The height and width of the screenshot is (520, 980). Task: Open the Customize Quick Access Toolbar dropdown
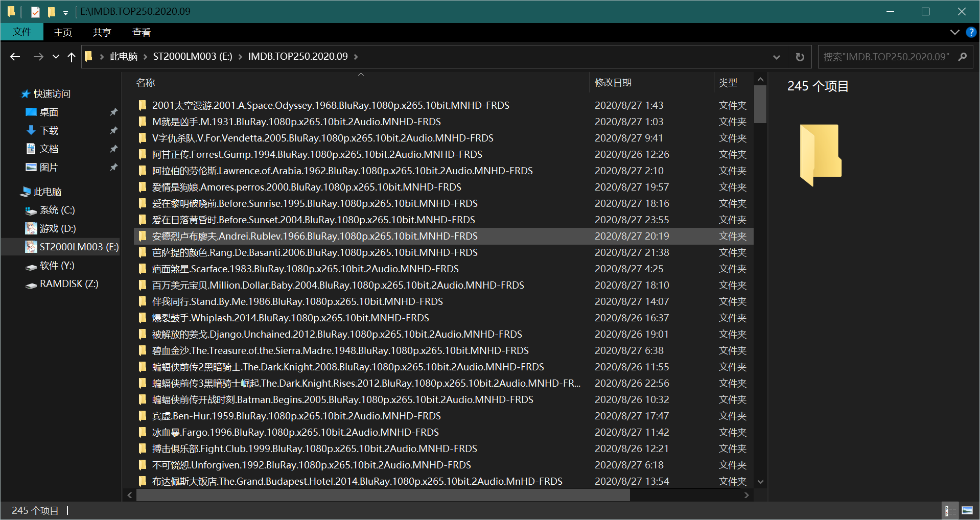click(x=66, y=12)
